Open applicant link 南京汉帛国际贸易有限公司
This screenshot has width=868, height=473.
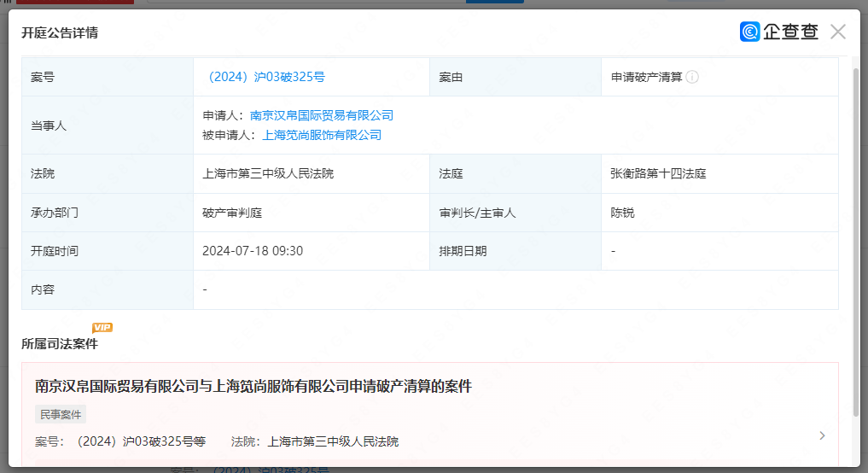pos(322,115)
